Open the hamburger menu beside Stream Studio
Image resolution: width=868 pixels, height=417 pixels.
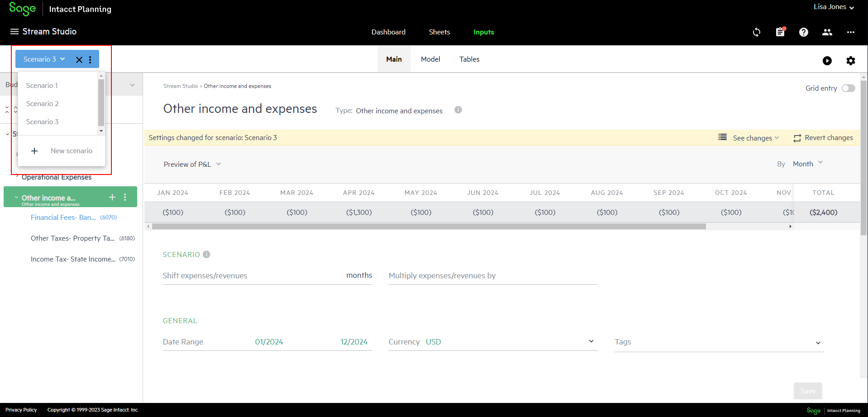[14, 32]
